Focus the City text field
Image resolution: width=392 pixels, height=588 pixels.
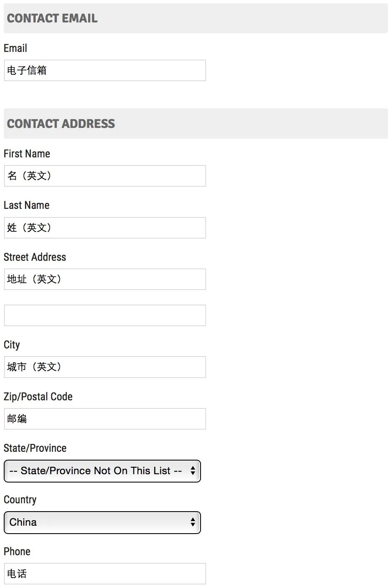point(105,367)
